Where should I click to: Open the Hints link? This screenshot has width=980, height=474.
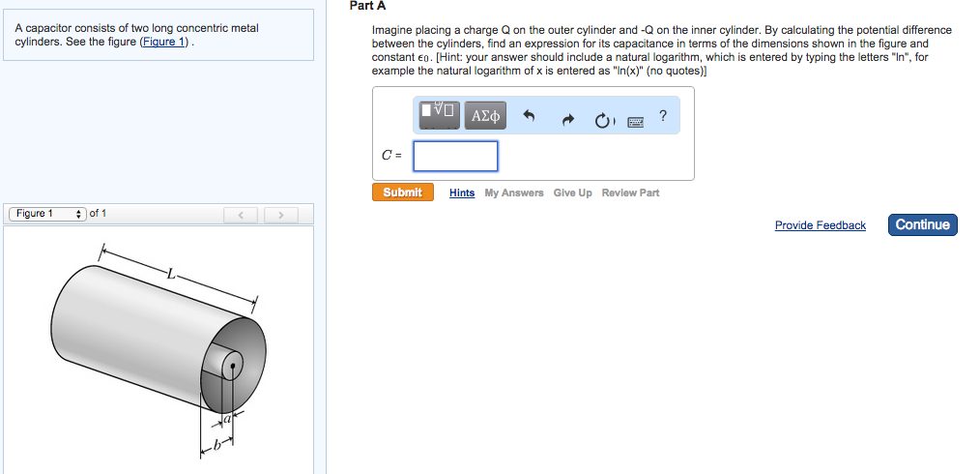click(x=462, y=193)
